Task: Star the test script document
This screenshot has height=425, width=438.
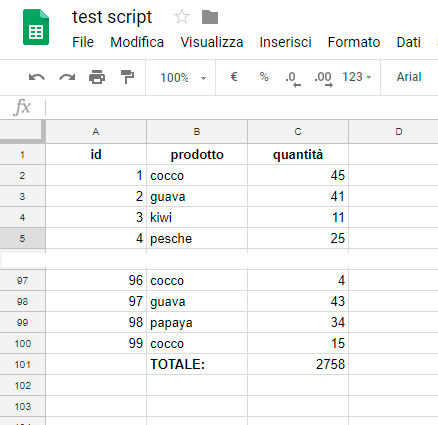Action: coord(182,17)
